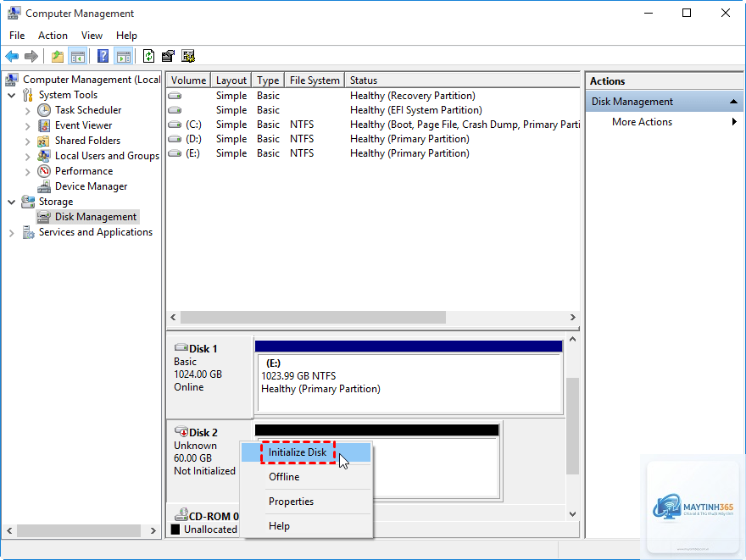Select the Healthy (Recovery Partition) row

tap(373, 96)
